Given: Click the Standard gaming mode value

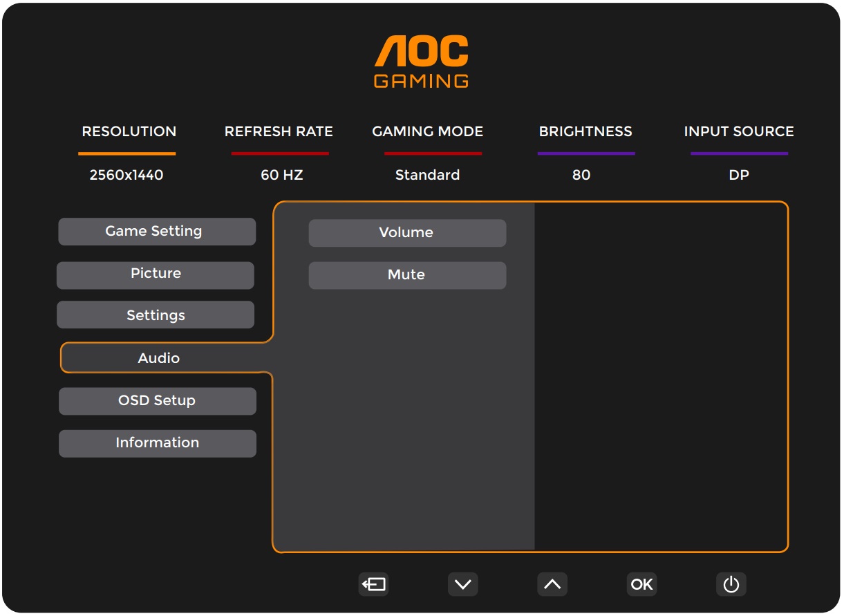Looking at the screenshot, I should tap(427, 175).
